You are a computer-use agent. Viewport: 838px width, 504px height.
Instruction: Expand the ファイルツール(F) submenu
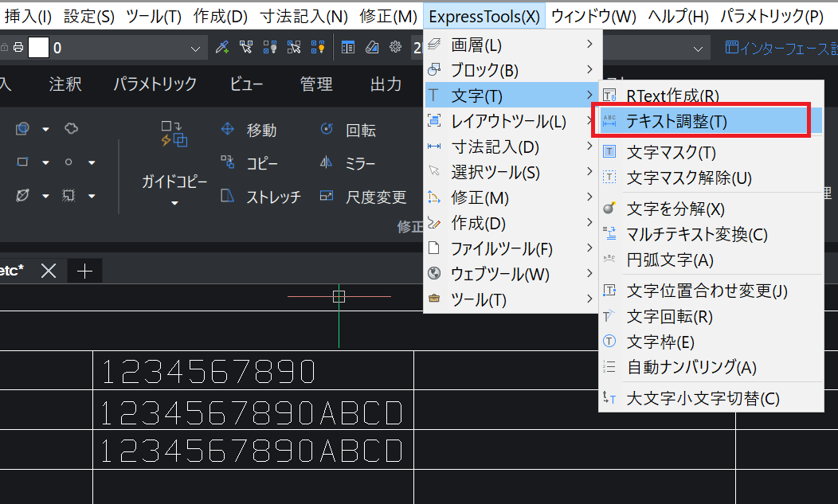[512, 248]
